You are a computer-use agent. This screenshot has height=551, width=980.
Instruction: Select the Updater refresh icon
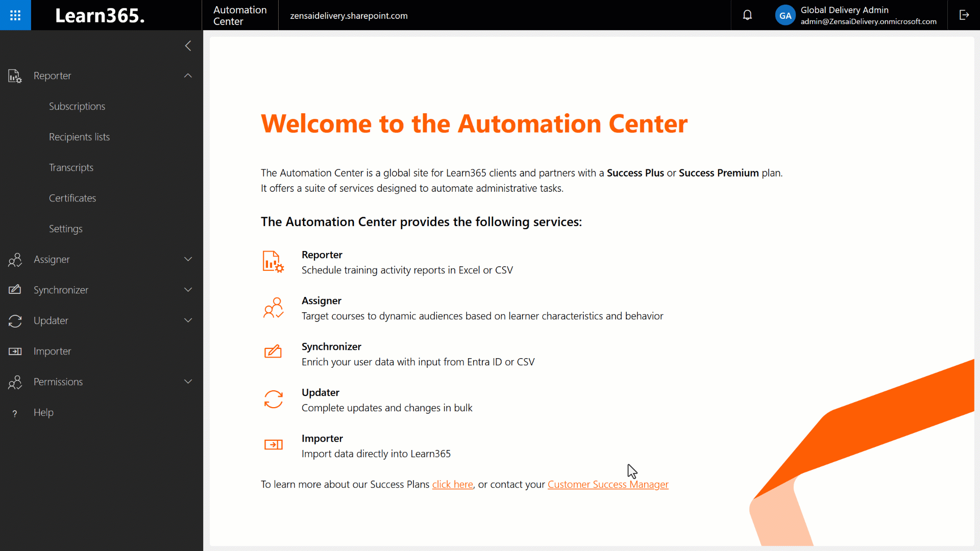15,320
